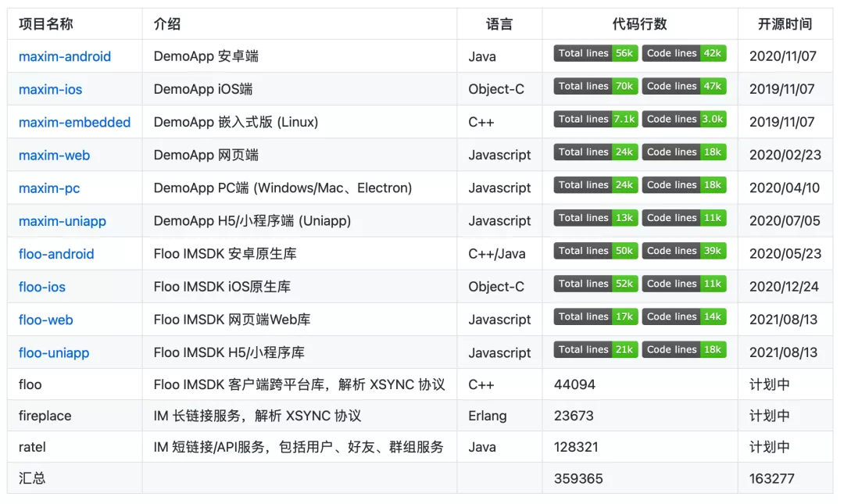Click the 2020/04/10 date cell

tap(785, 188)
